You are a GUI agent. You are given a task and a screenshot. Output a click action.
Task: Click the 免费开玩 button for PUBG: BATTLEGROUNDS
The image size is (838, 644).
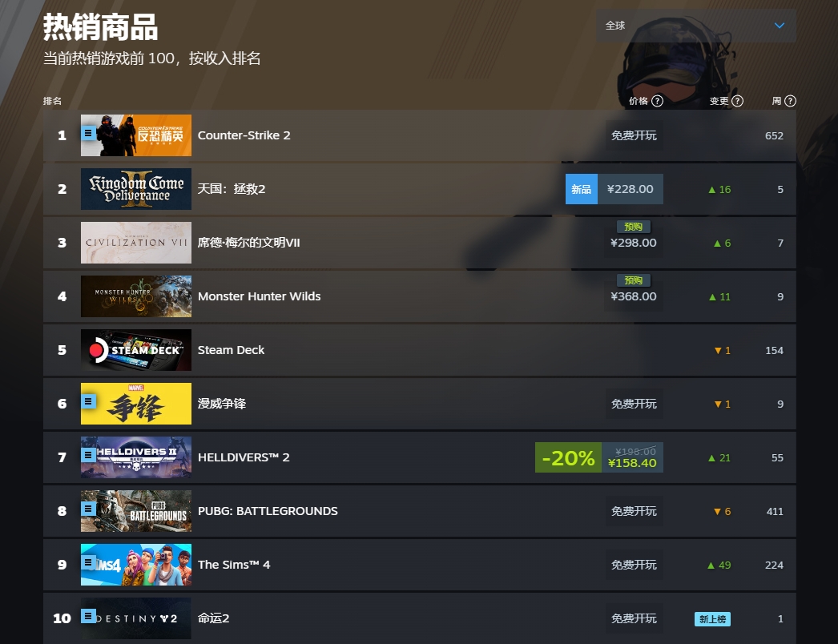[634, 511]
